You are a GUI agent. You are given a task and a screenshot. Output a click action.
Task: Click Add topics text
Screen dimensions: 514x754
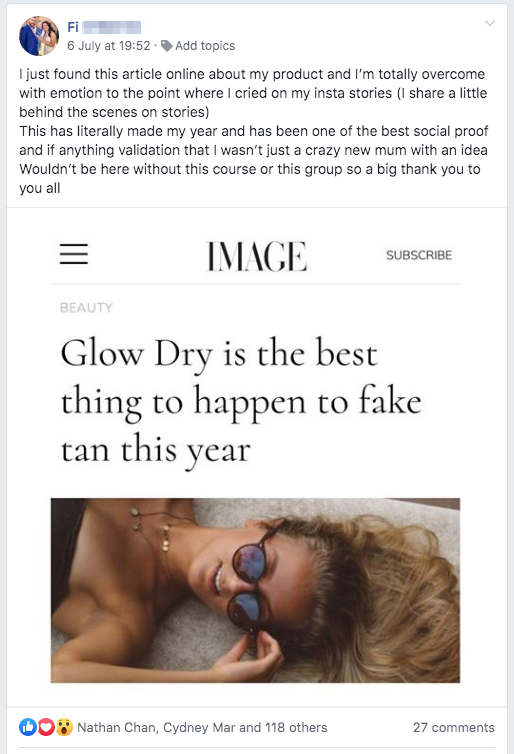[205, 46]
